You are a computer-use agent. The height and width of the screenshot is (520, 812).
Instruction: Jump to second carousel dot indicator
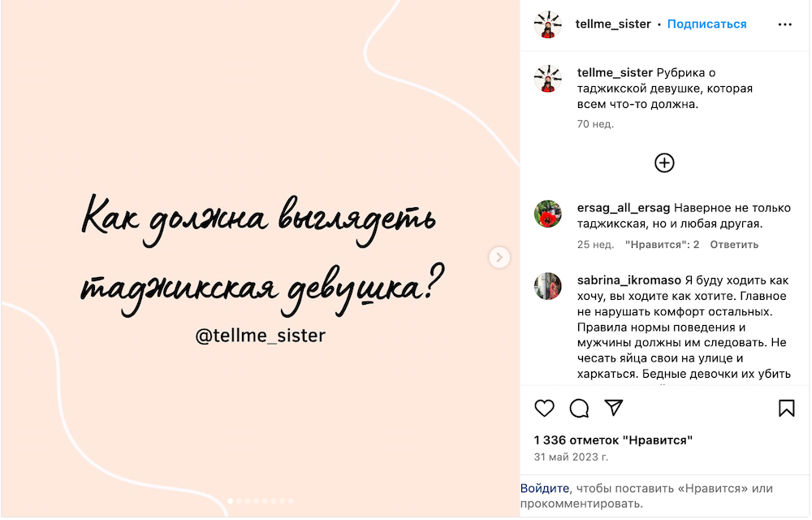coord(240,501)
